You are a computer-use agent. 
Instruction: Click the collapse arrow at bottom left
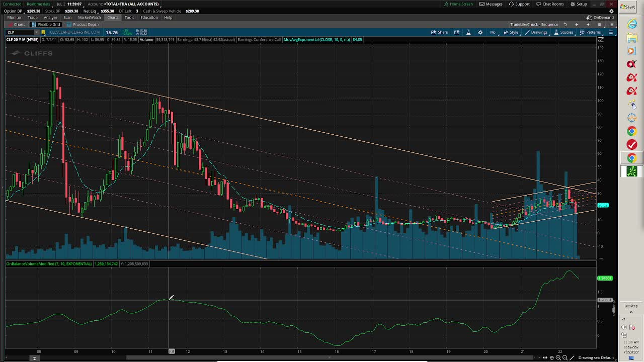click(35, 358)
